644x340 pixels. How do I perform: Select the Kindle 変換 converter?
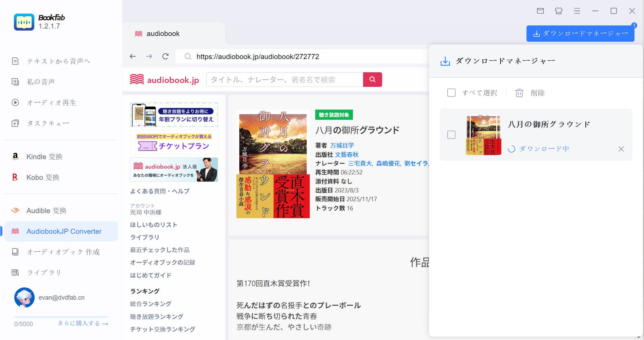(x=44, y=157)
